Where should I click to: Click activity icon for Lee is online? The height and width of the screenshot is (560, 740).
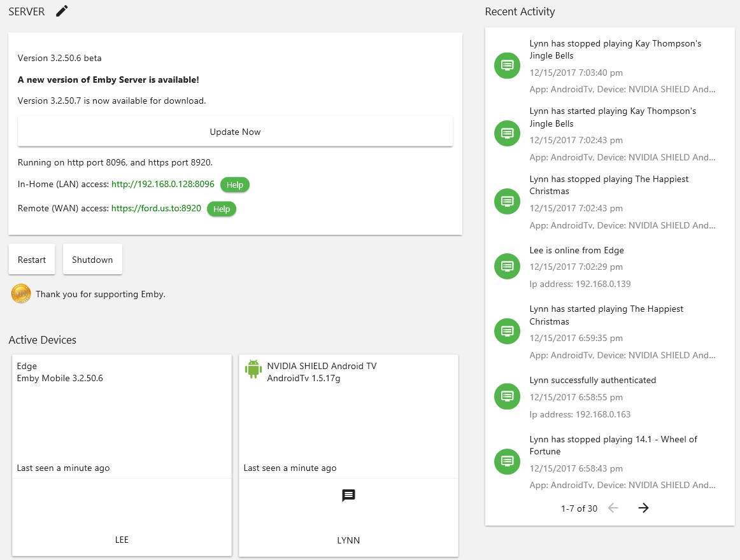click(x=508, y=265)
